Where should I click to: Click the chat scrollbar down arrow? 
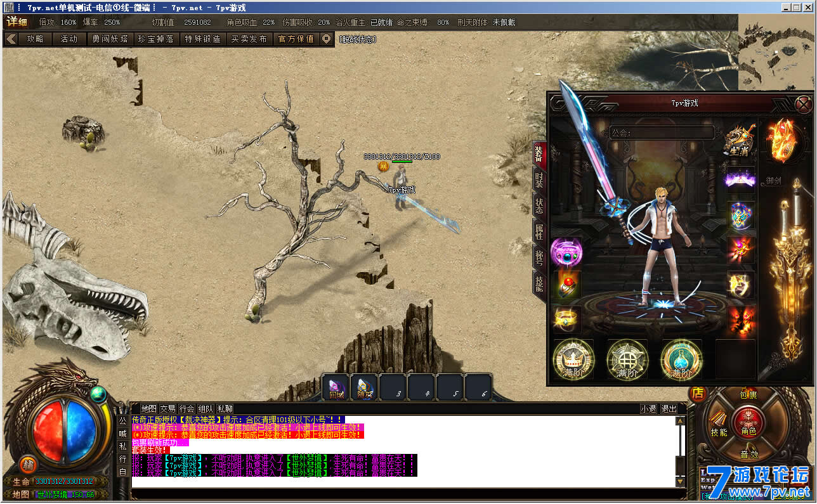[x=681, y=482]
